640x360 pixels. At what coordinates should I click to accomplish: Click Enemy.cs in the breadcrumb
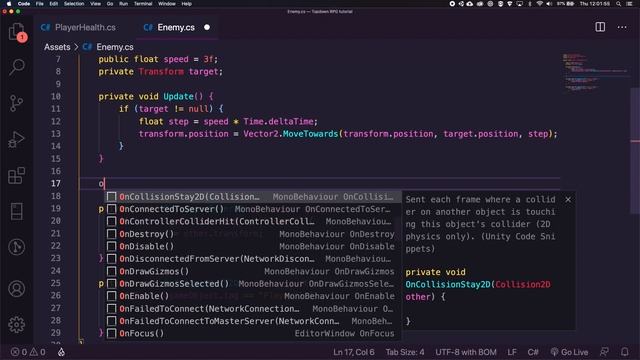pos(115,47)
